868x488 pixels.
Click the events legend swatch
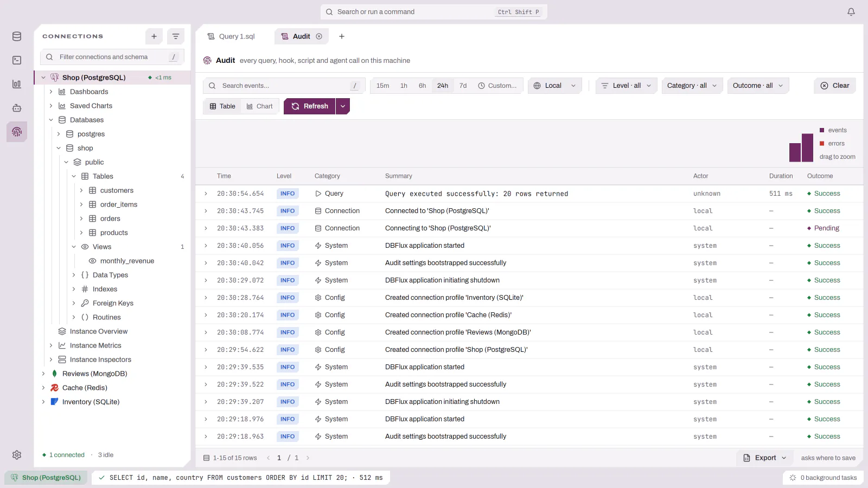click(x=822, y=130)
